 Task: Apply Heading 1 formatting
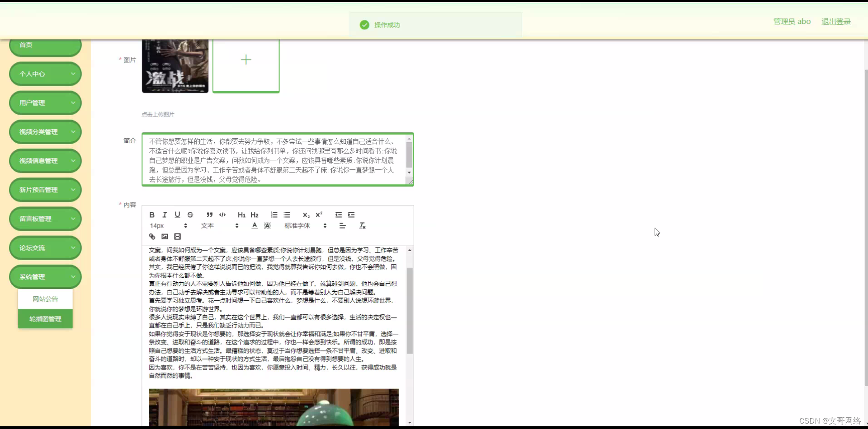tap(242, 215)
